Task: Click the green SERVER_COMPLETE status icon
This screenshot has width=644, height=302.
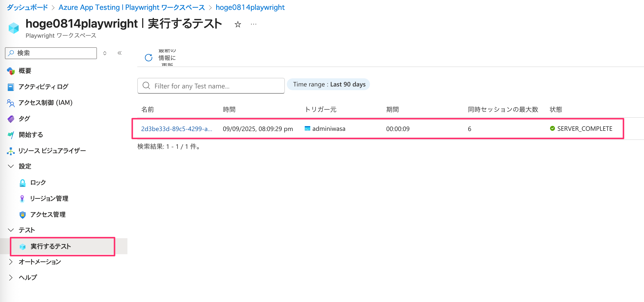Action: pyautogui.click(x=552, y=129)
